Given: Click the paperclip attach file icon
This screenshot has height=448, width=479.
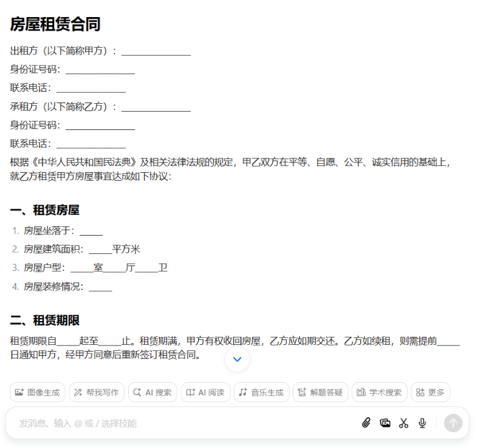Looking at the screenshot, I should [x=366, y=423].
